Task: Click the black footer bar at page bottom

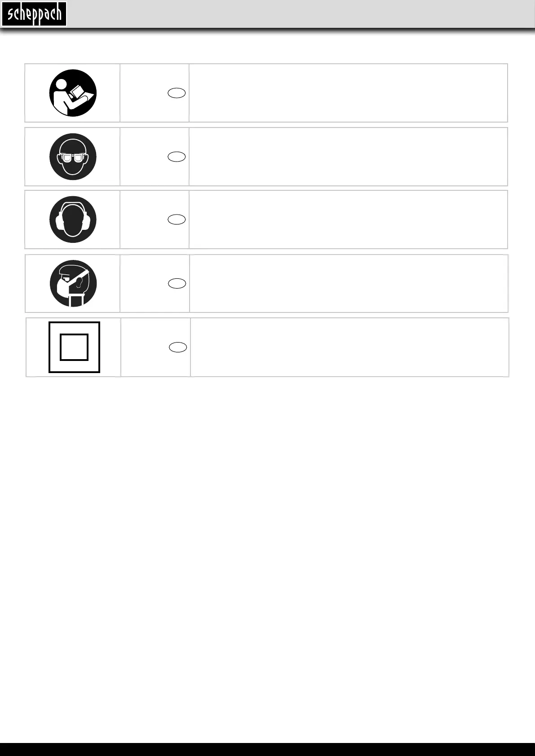Action: [267, 749]
